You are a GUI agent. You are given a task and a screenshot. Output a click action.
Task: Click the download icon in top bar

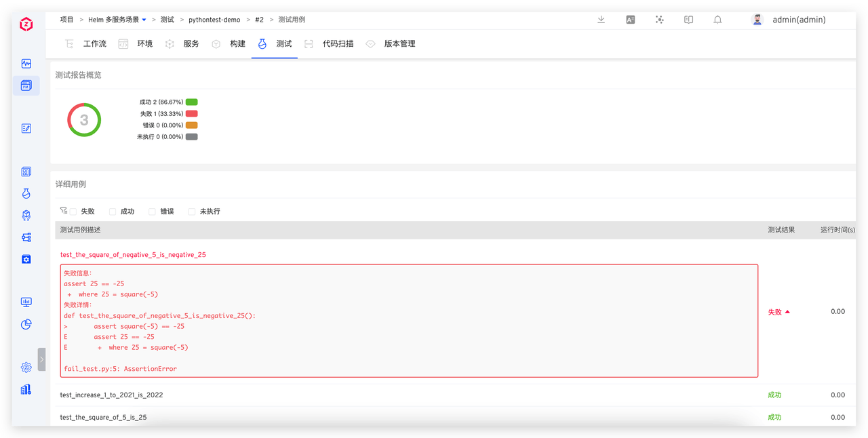(601, 20)
